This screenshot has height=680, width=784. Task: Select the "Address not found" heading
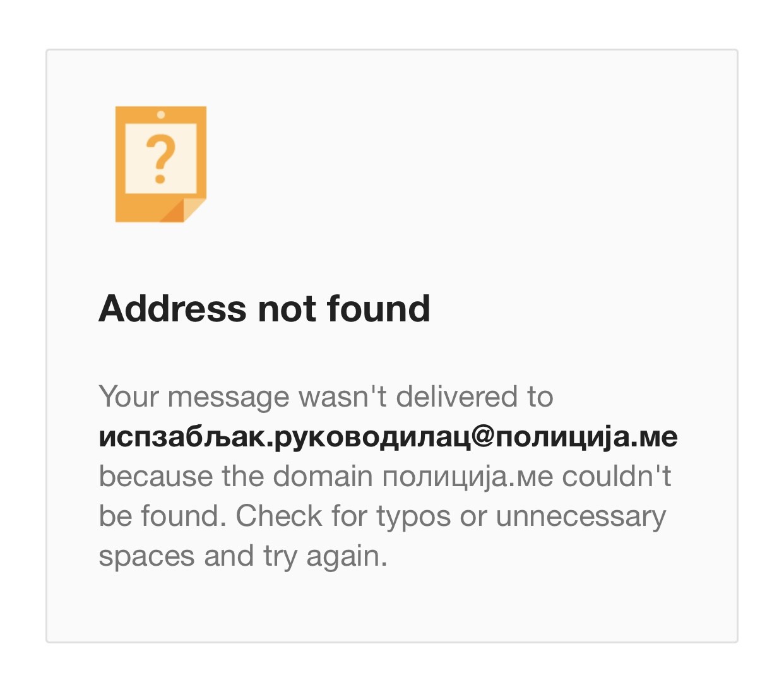coord(264,308)
